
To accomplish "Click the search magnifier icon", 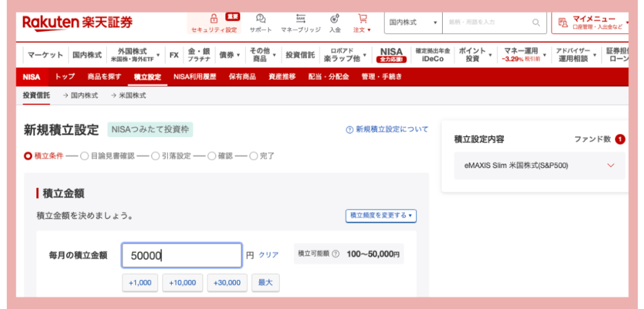I will pyautogui.click(x=536, y=22).
